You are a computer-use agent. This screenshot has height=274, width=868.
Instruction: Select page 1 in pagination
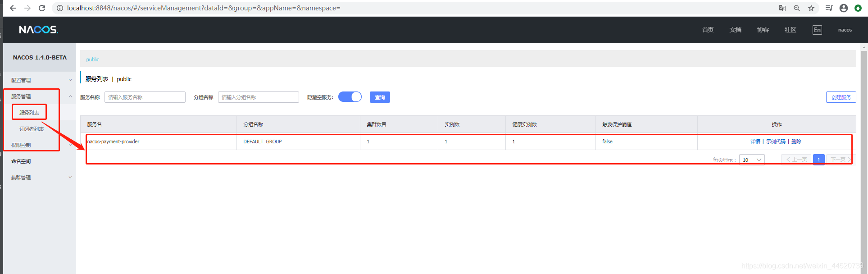pos(819,160)
